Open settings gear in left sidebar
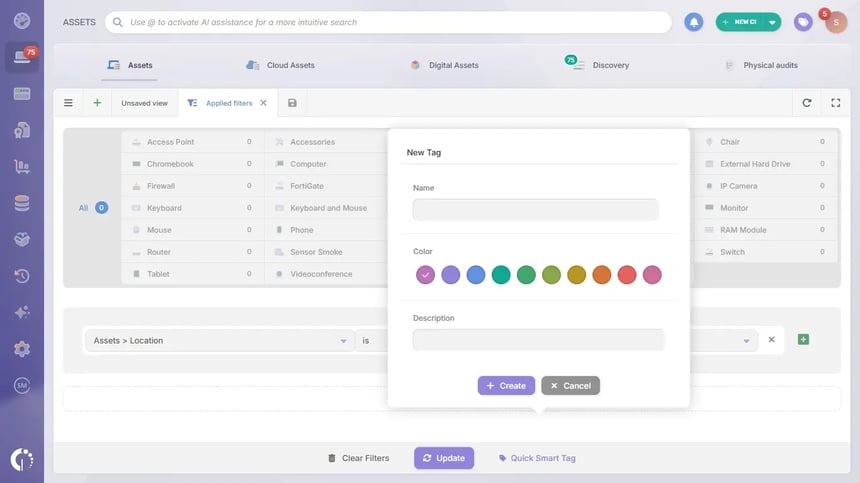 click(x=22, y=349)
